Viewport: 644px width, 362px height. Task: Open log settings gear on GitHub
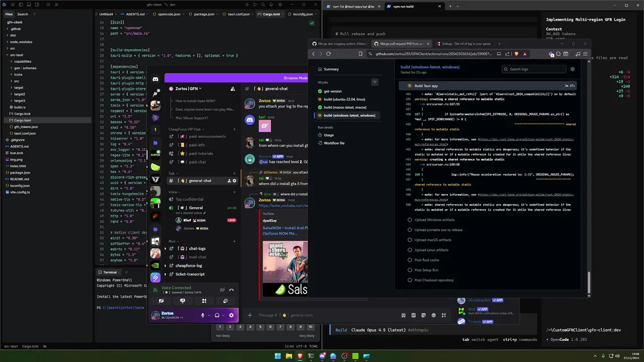[x=573, y=69]
